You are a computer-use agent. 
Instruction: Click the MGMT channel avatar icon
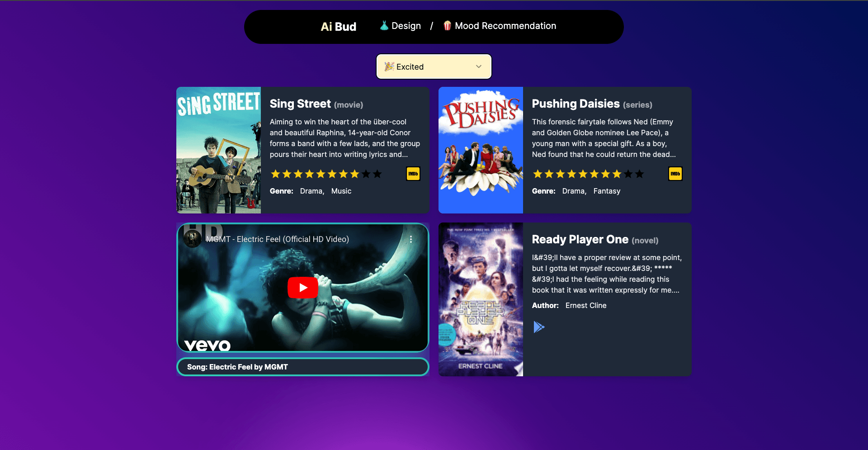[193, 239]
